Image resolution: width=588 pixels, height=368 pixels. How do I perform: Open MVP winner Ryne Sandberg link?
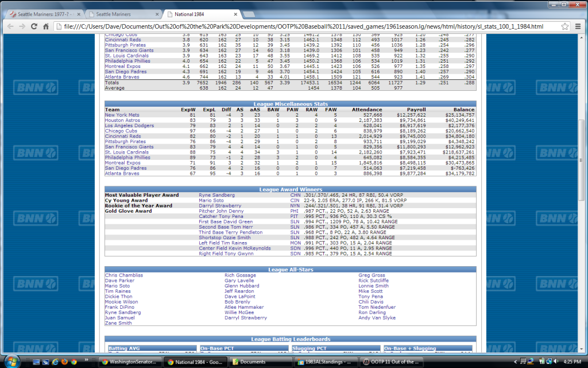point(216,195)
